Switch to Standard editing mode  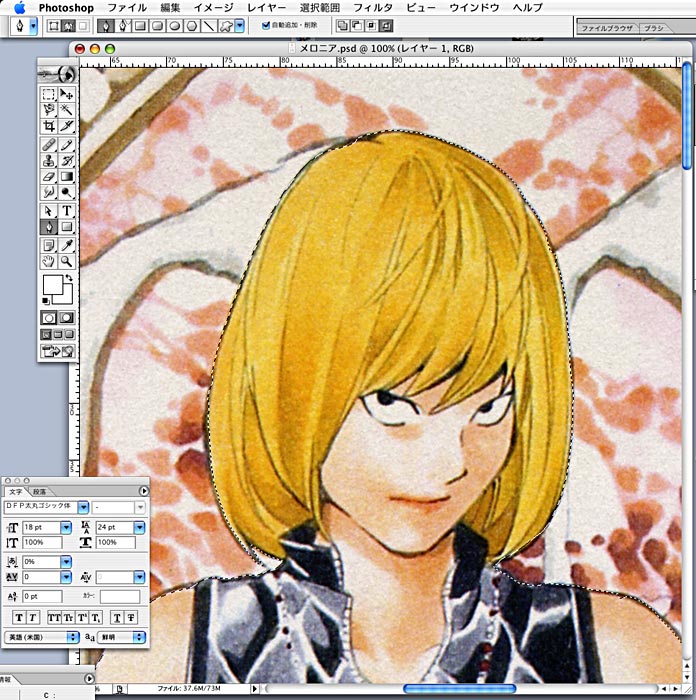click(x=49, y=318)
